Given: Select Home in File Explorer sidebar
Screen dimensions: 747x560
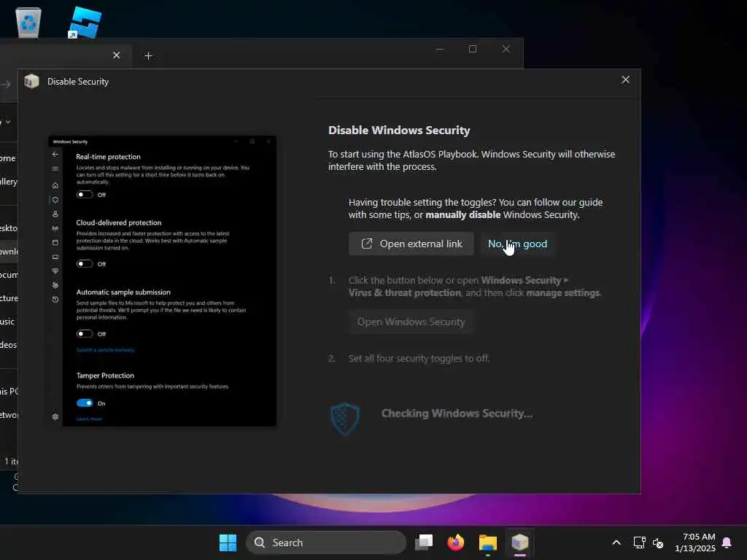Looking at the screenshot, I should pyautogui.click(x=7, y=158).
